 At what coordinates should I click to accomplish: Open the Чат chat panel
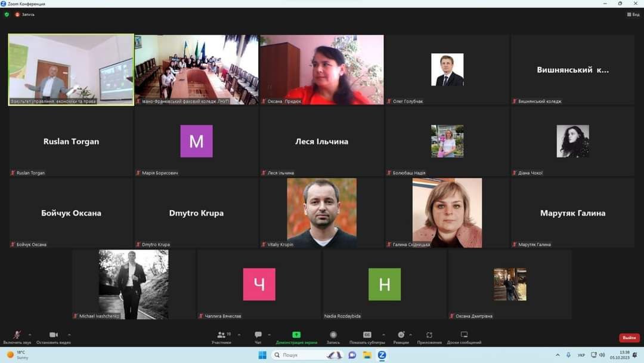pyautogui.click(x=258, y=336)
